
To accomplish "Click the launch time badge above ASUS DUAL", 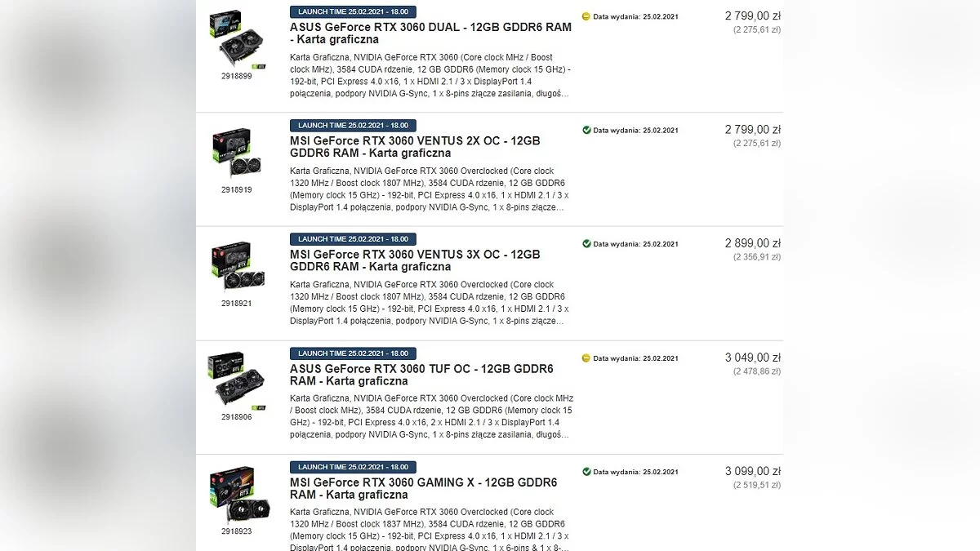I will click(353, 12).
